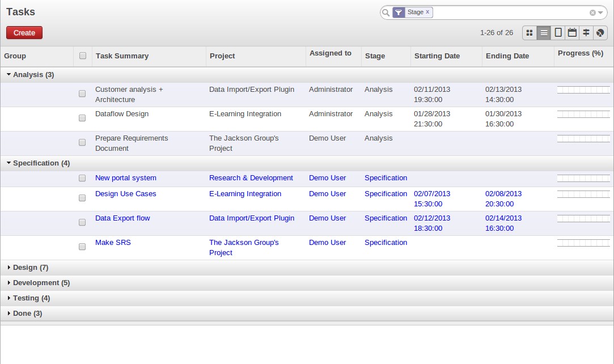Open the Data Export flow task
The height and width of the screenshot is (364, 614).
point(122,218)
